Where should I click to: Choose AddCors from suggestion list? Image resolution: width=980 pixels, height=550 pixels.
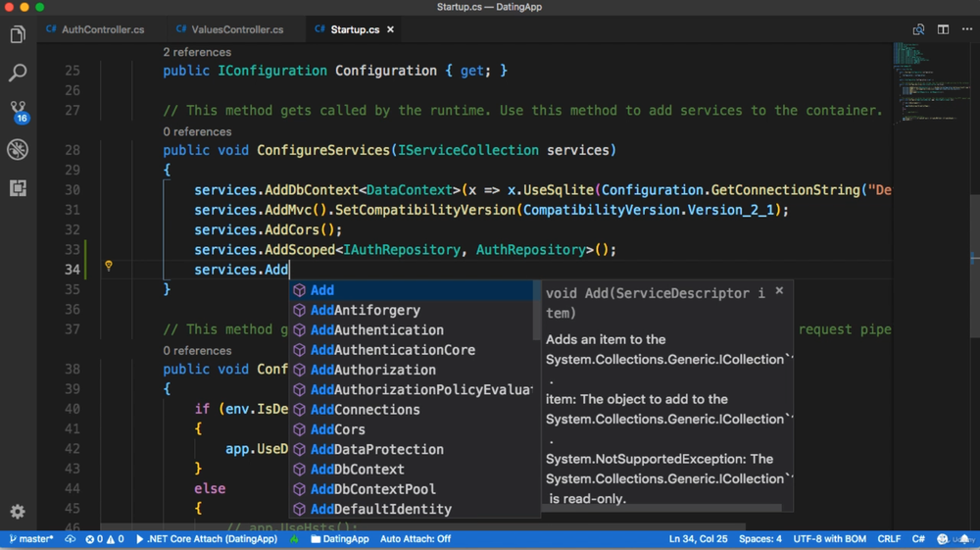411,430
